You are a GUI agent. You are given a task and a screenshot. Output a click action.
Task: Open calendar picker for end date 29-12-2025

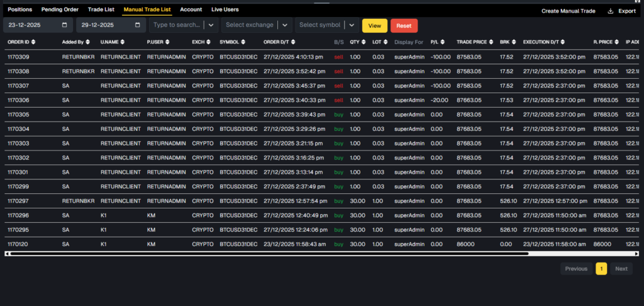click(x=138, y=25)
